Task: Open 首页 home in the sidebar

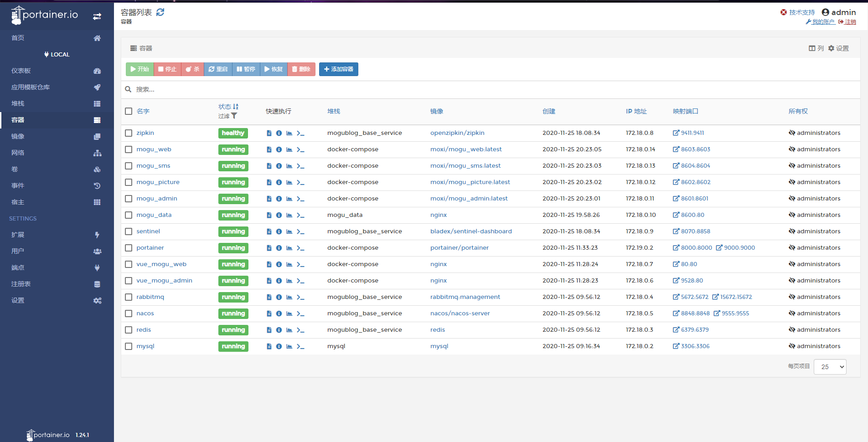Action: (57, 38)
